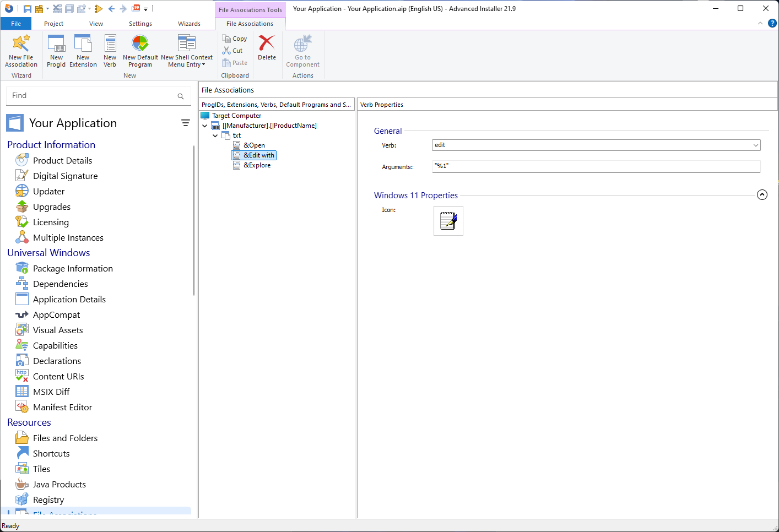The height and width of the screenshot is (532, 779).
Task: Open the MSIX Diff page
Action: [x=51, y=392]
